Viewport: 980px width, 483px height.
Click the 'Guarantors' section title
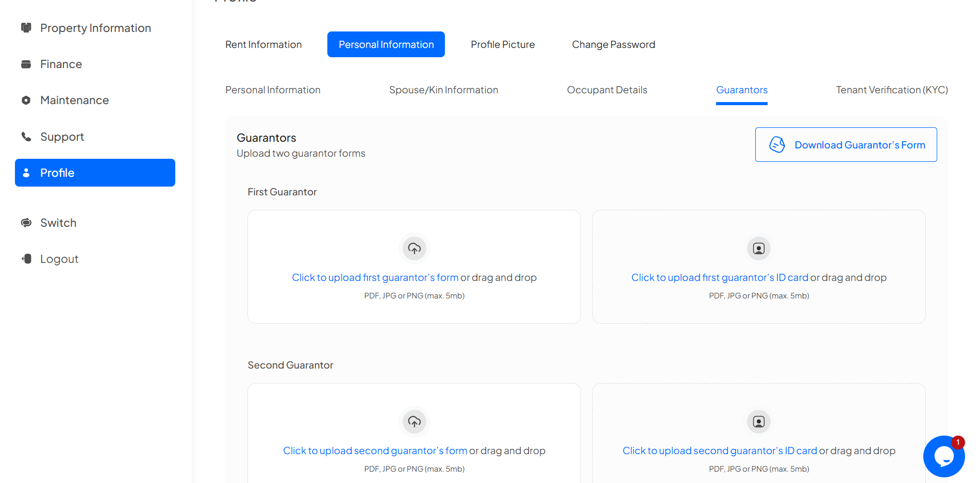267,138
